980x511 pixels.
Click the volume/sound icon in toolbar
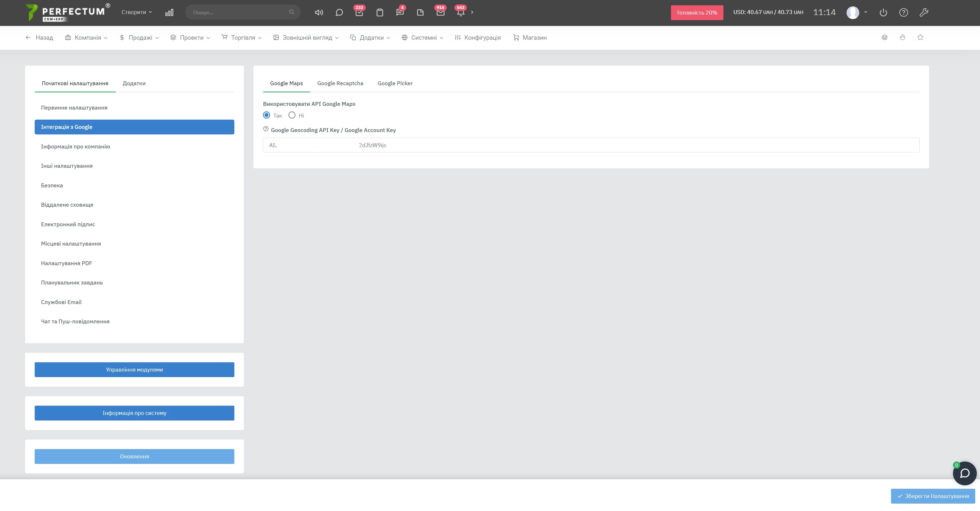(319, 12)
